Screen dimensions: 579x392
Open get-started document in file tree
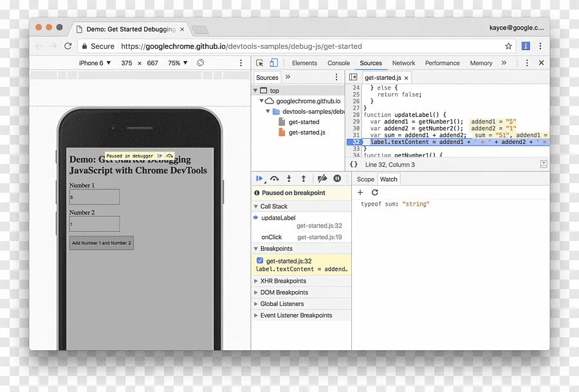304,122
